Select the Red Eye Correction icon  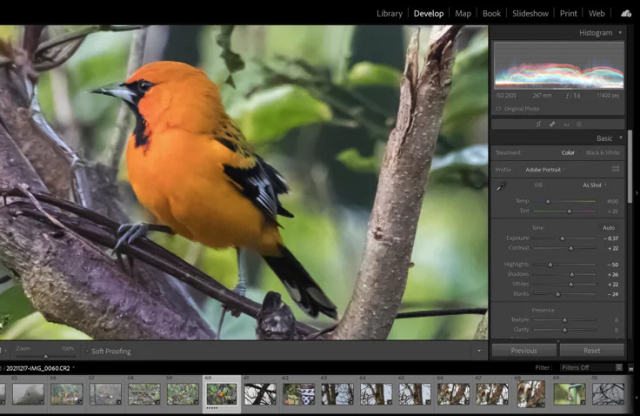[565, 124]
